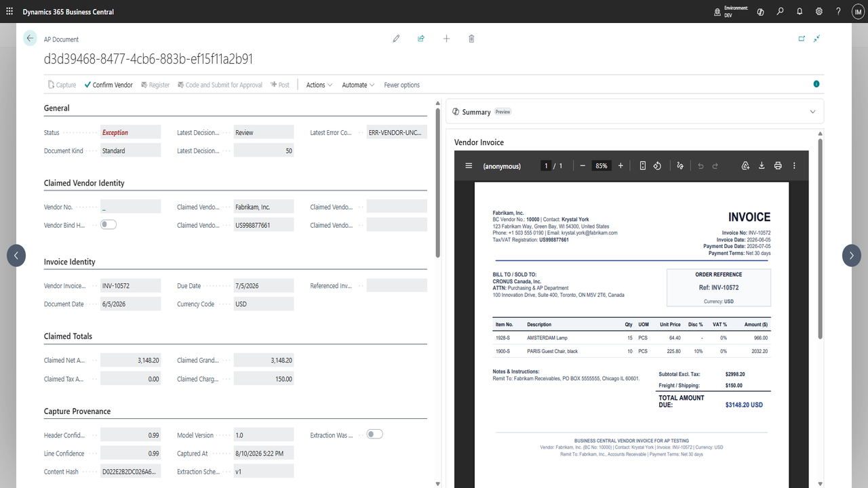Zoom in the PDF viewer

click(x=620, y=165)
